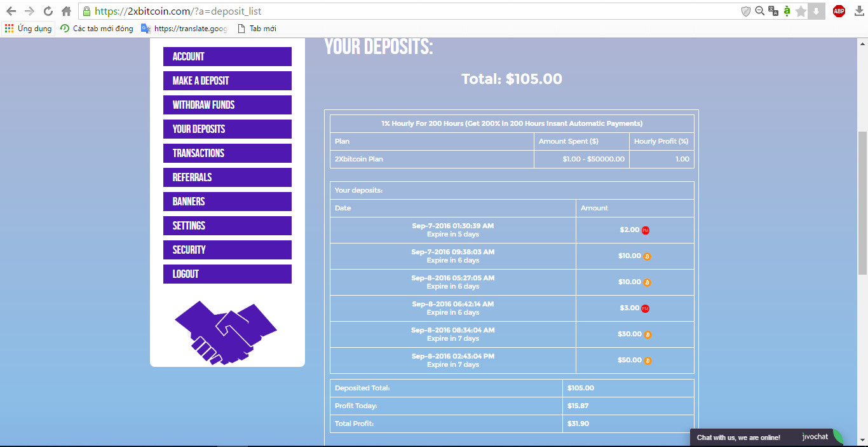Click the browser forward arrow
868x447 pixels.
29,11
